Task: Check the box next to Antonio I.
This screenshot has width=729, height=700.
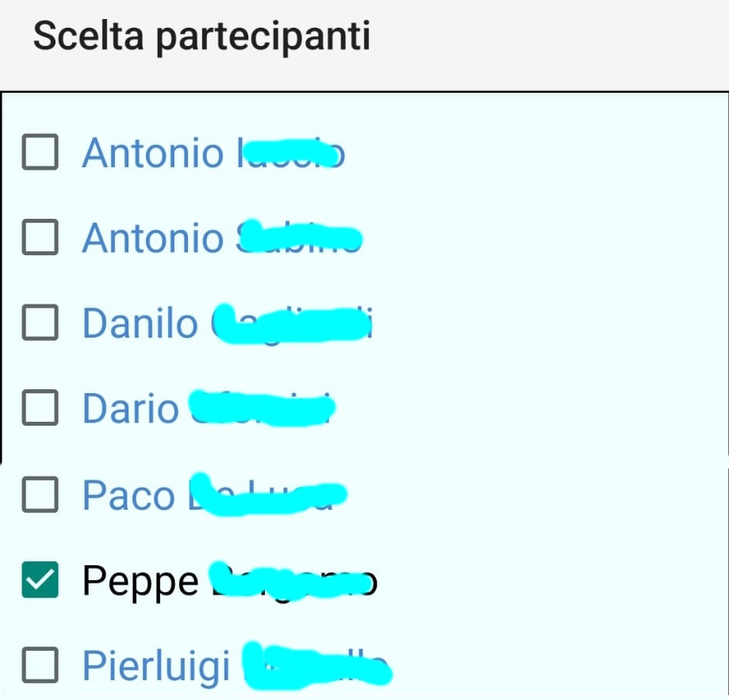Action: coord(39,151)
